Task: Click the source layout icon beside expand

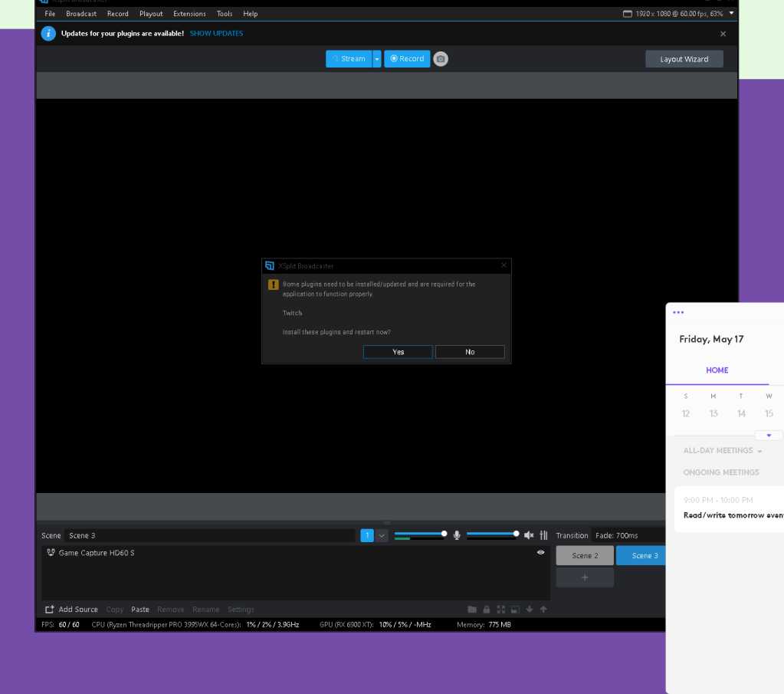Action: pos(515,610)
